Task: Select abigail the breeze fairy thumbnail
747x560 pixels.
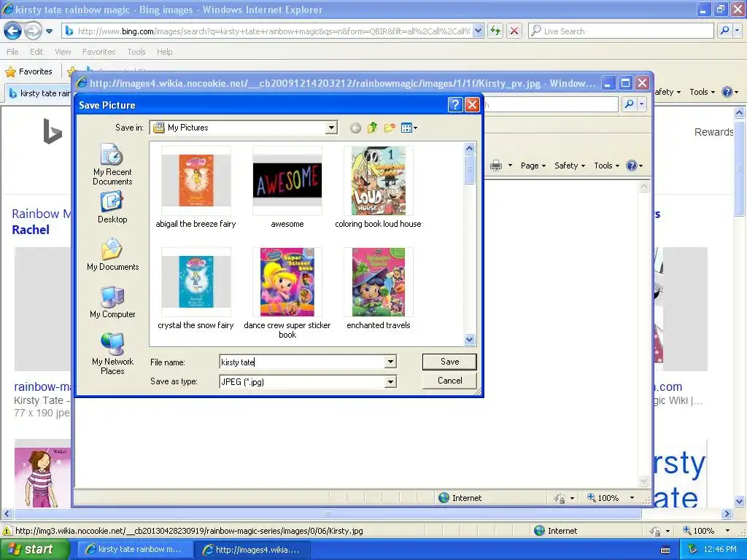Action: 196,181
